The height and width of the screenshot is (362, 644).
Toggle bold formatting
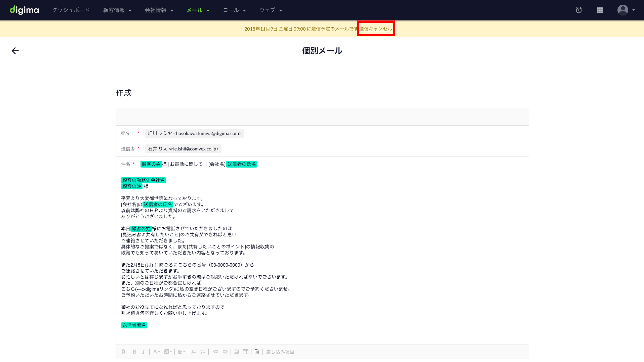click(134, 352)
